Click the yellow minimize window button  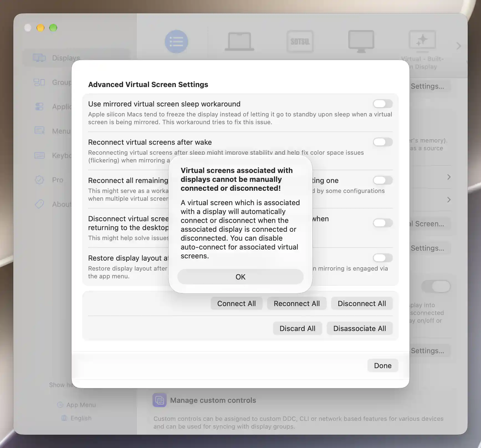[40, 28]
